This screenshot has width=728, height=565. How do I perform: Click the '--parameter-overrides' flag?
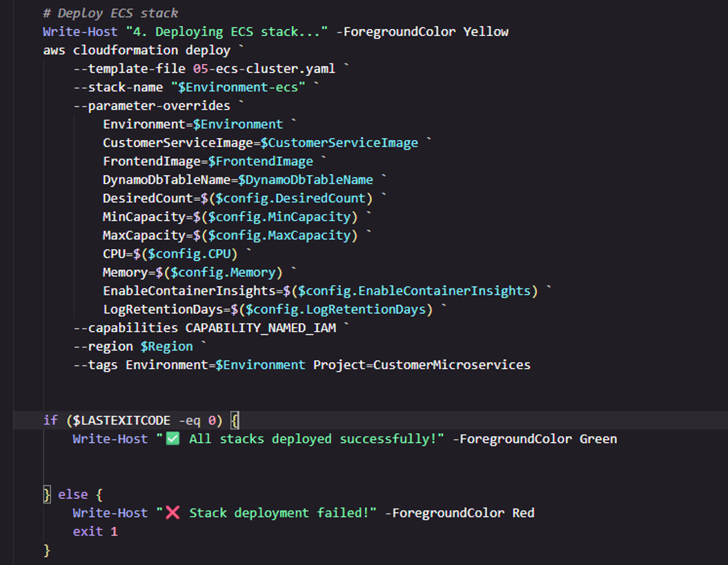(152, 106)
